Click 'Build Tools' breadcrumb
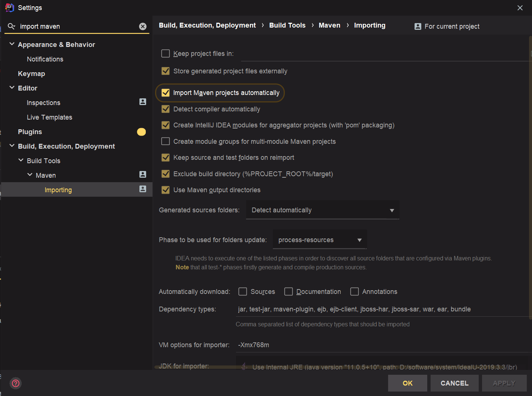532x396 pixels. [287, 25]
